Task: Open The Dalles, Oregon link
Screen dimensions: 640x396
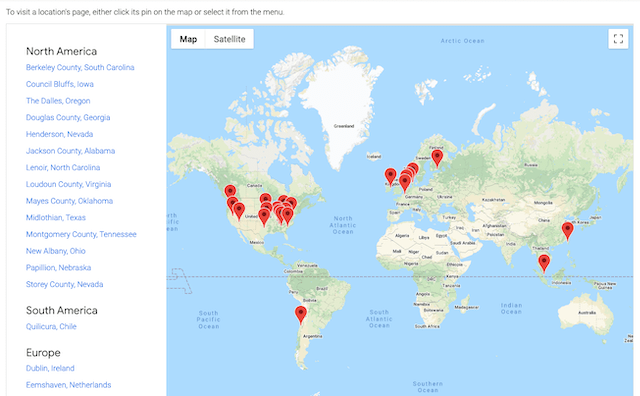Action: click(58, 101)
